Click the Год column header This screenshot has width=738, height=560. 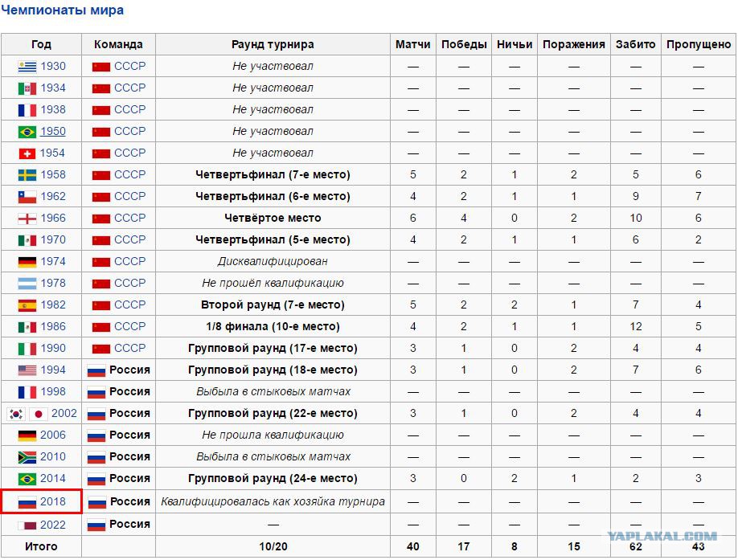click(x=41, y=44)
